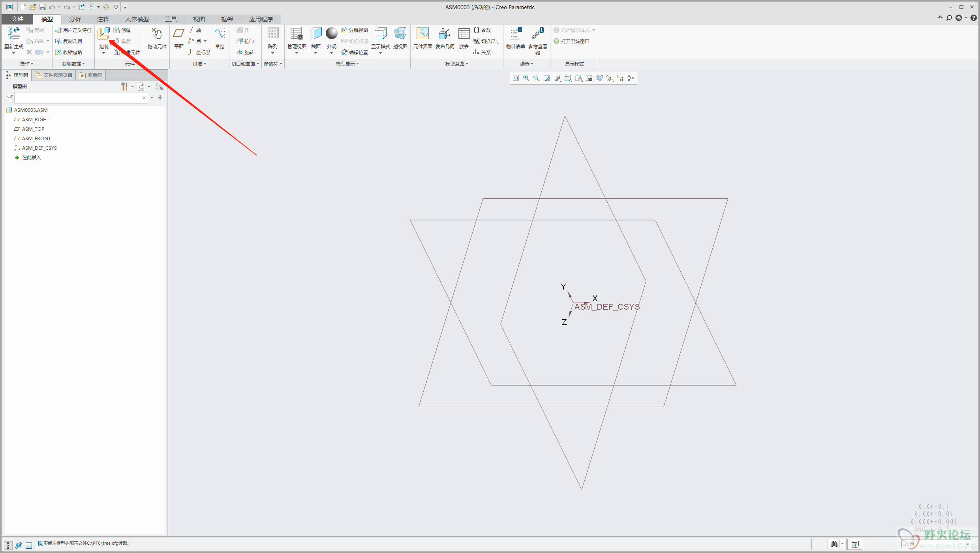980x553 pixels.
Task: Toggle spin center in the graphics toolbar
Action: click(631, 78)
